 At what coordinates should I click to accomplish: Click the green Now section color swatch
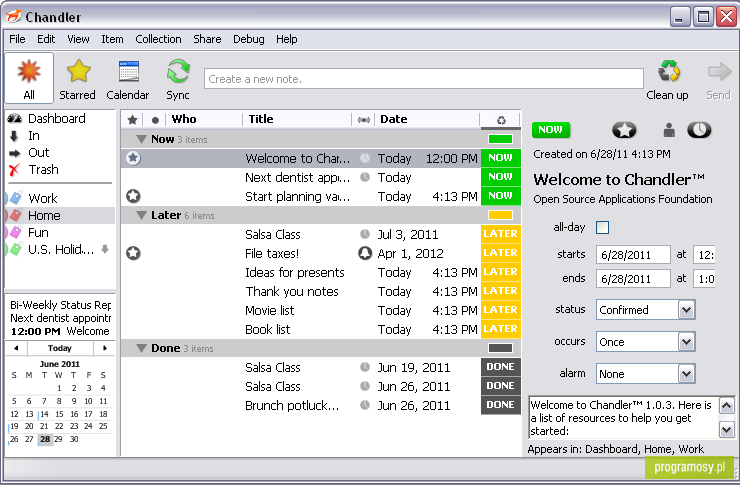[501, 139]
